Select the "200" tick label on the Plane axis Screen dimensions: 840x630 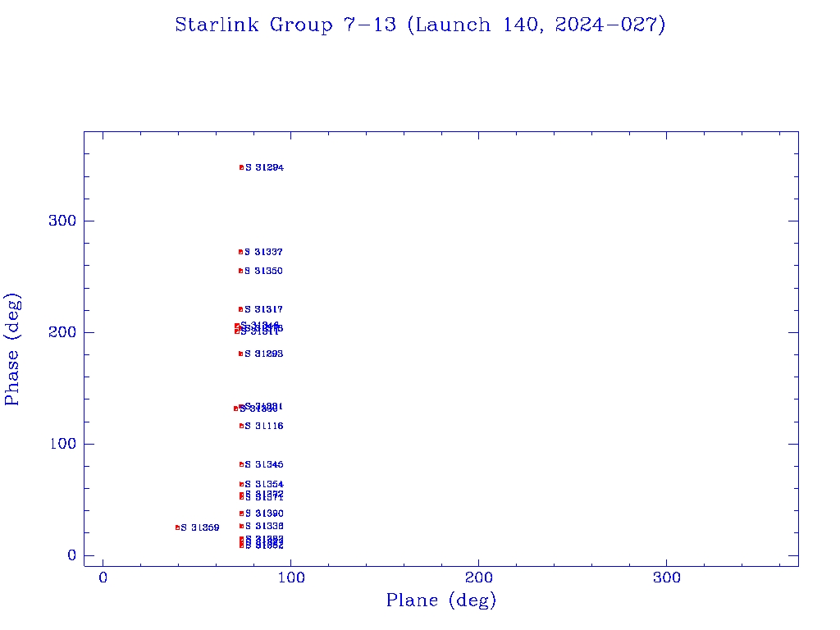pyautogui.click(x=479, y=577)
